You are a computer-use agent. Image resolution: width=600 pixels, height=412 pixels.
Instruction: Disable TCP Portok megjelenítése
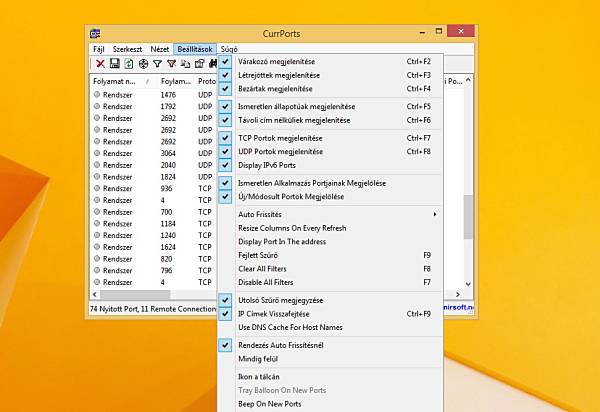coord(330,138)
